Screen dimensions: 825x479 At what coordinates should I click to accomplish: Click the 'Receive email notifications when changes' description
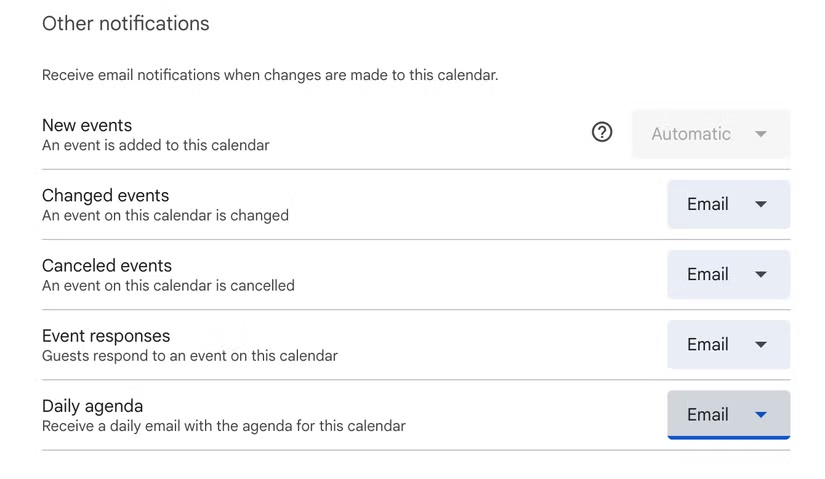(270, 75)
